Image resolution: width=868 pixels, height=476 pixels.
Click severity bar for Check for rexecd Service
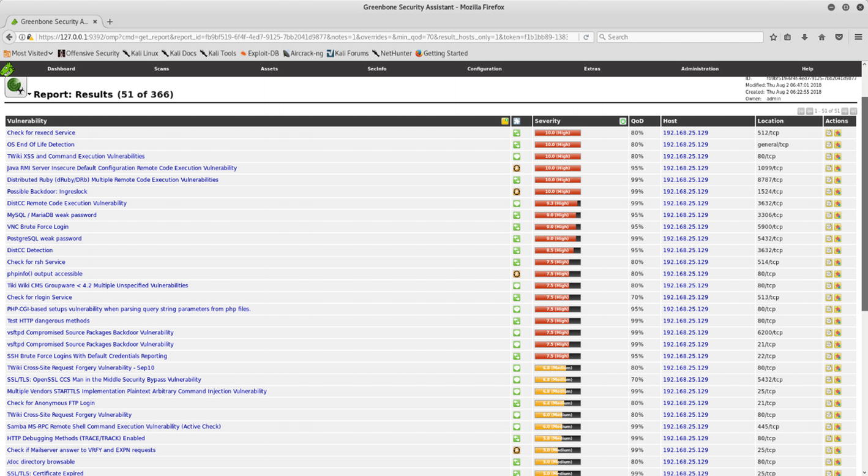pos(558,133)
